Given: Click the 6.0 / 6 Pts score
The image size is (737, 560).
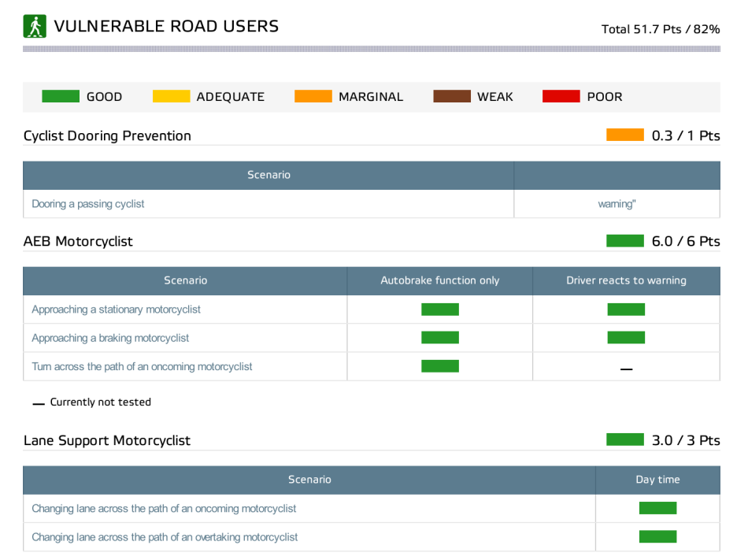Looking at the screenshot, I should click(x=686, y=241).
